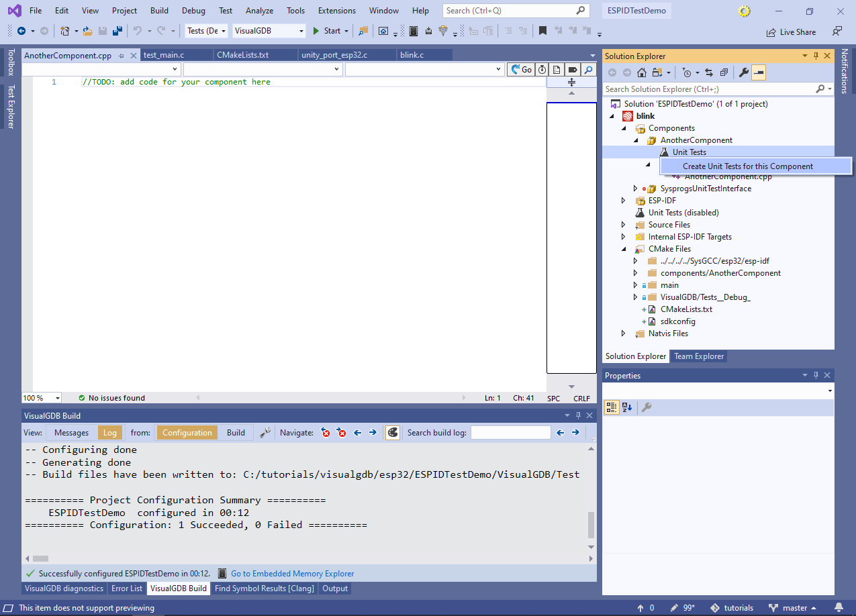
Task: Collapse the AnotherComponent node
Action: 636,140
